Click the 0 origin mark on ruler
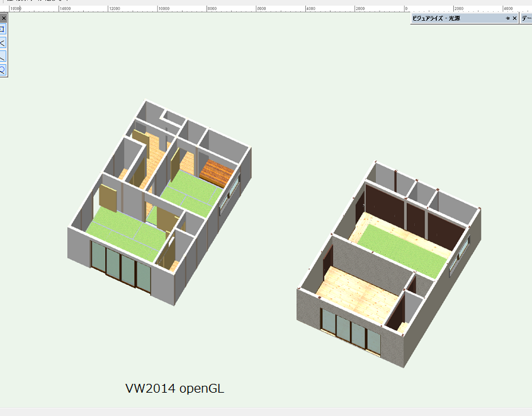 [406, 9]
